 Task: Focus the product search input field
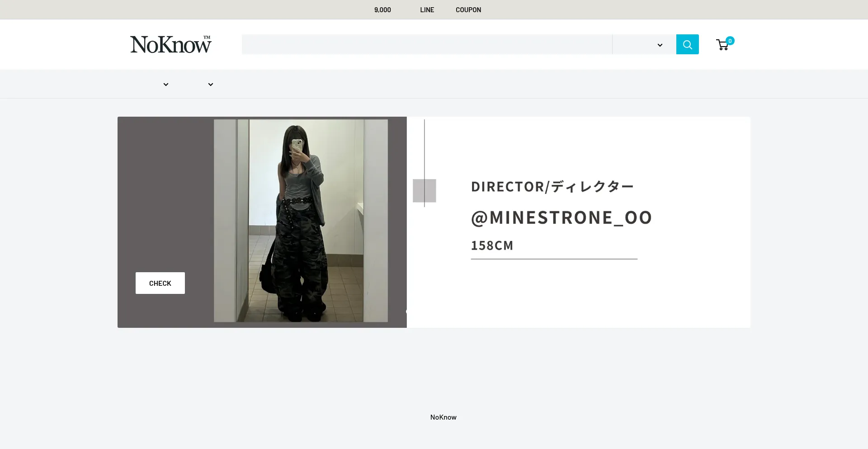pos(426,44)
